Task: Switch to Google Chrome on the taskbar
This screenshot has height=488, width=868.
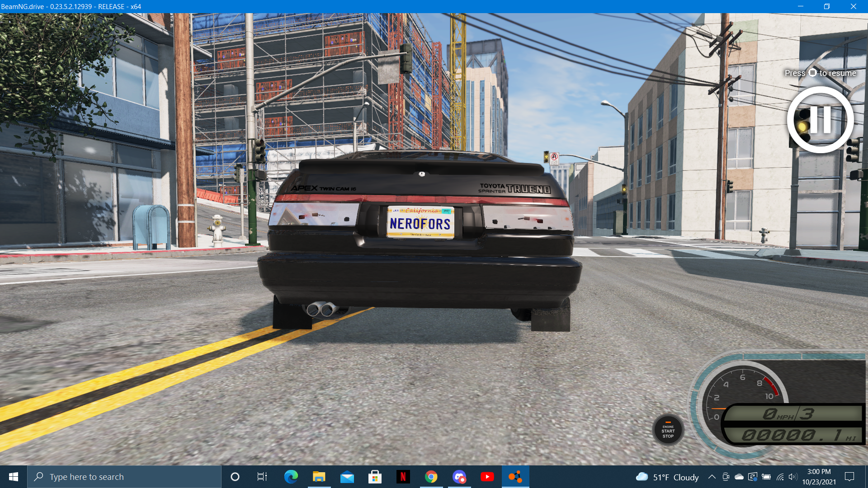Action: pos(431,477)
